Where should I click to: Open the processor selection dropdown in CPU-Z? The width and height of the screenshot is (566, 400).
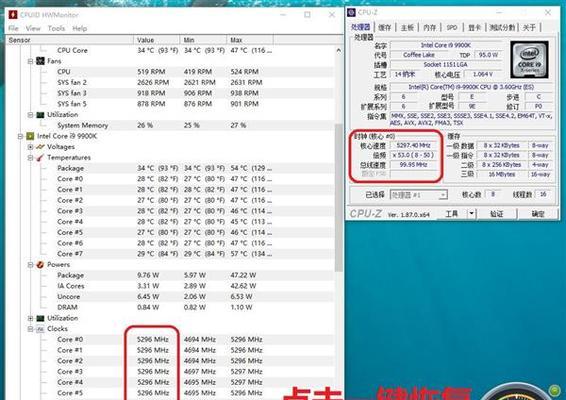pyautogui.click(x=419, y=195)
